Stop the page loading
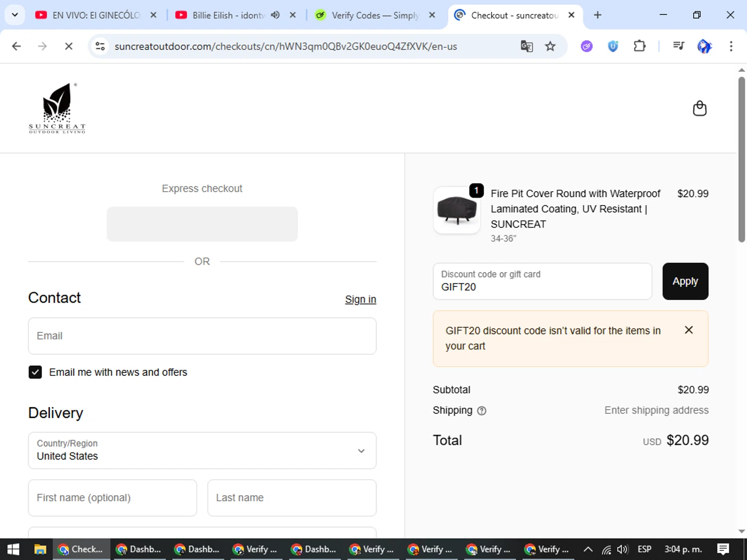This screenshot has height=560, width=747. pyautogui.click(x=69, y=46)
